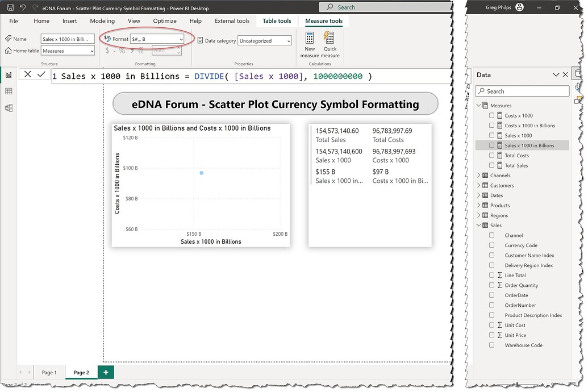Click the Data pane search box

click(x=522, y=91)
